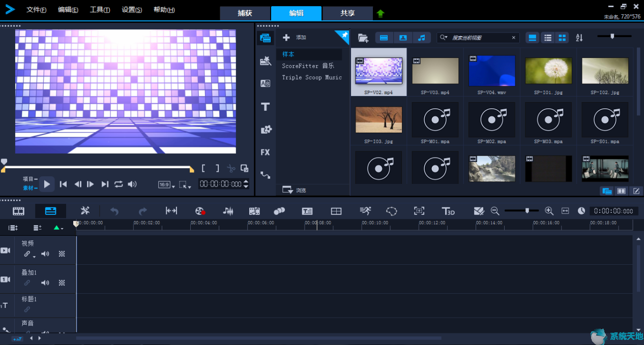Click the Record/Capture option icon

200,211
